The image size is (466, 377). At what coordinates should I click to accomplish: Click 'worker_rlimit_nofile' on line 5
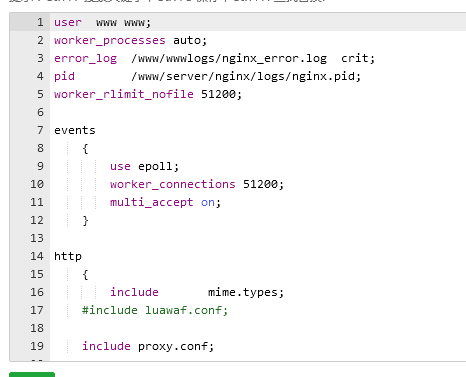coord(124,94)
